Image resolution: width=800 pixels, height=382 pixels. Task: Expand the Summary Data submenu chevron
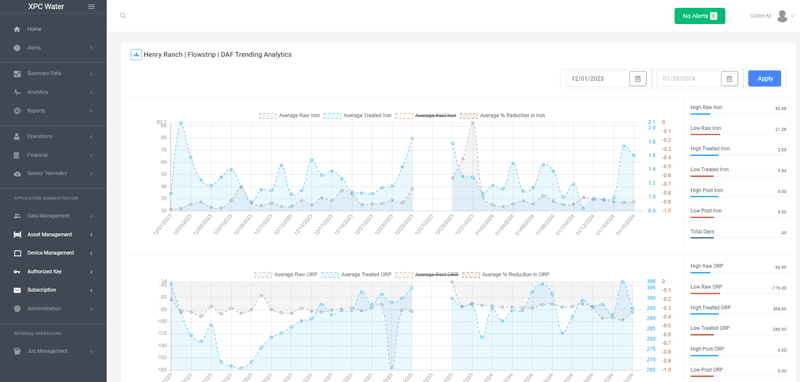click(x=91, y=73)
